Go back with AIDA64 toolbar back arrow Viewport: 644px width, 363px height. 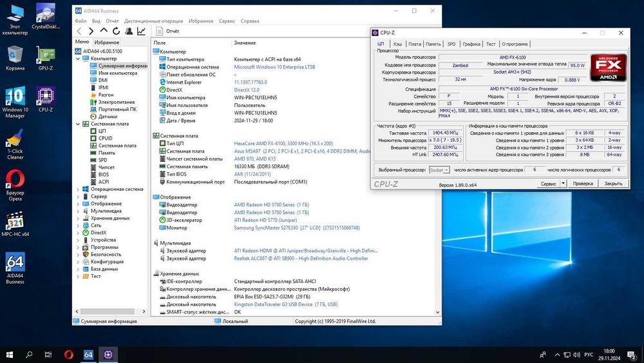click(x=80, y=31)
